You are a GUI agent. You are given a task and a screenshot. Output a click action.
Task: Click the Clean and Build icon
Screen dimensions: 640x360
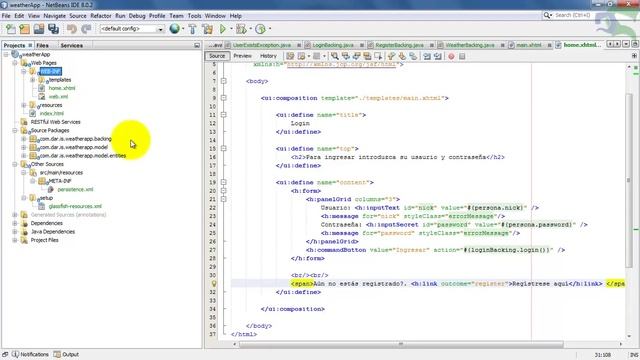207,29
